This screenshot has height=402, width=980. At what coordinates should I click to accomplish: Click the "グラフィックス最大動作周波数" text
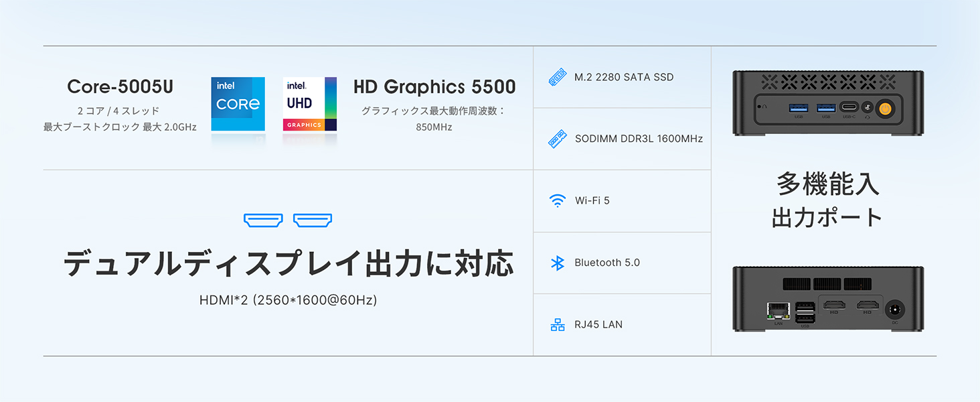click(430, 111)
